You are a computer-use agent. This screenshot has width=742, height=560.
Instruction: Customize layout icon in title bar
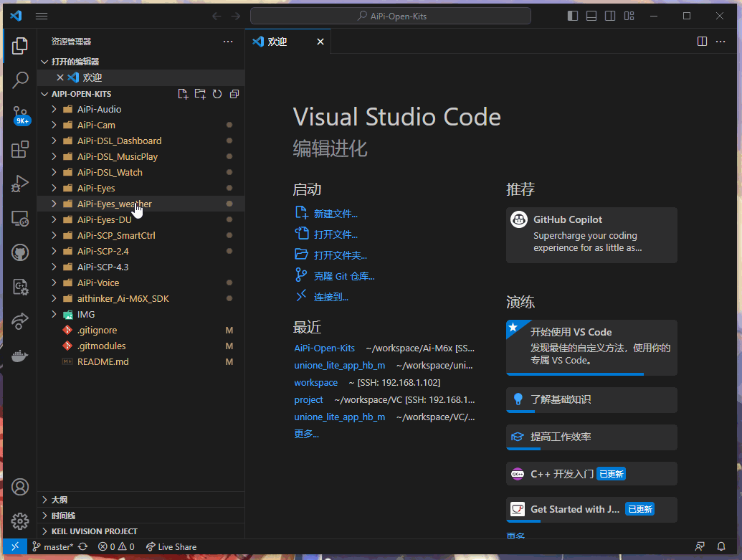coord(629,16)
